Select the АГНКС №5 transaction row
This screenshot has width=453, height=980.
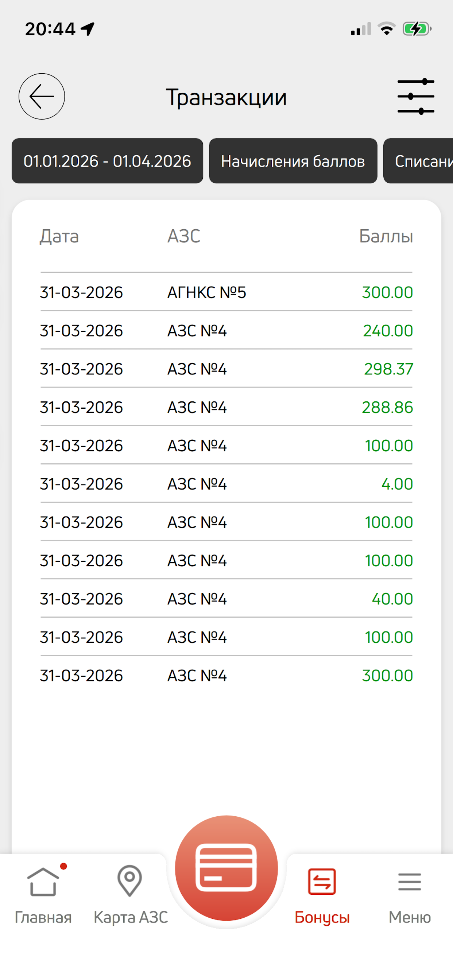(x=226, y=292)
